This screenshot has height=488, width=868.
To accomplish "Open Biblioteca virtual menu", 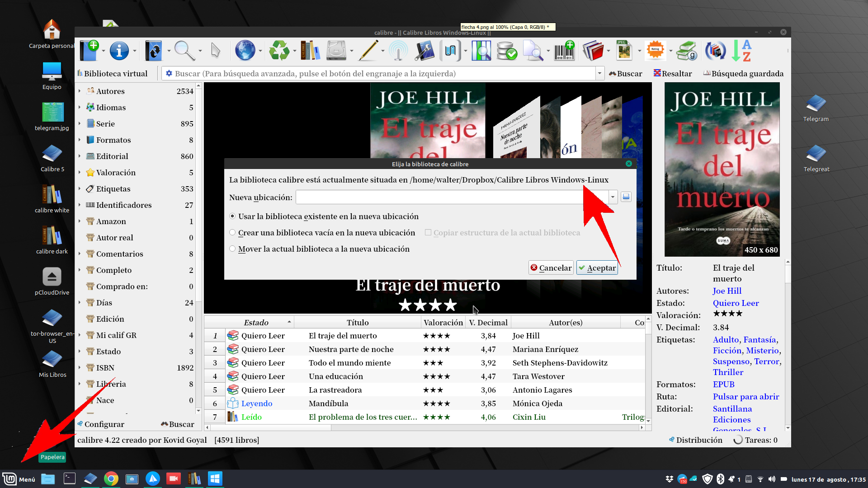I will (x=113, y=73).
